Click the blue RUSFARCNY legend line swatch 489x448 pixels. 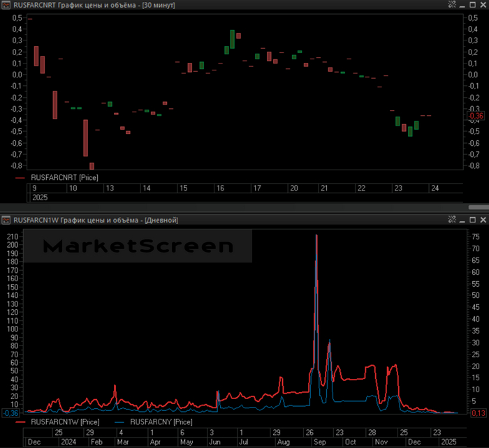pyautogui.click(x=119, y=422)
